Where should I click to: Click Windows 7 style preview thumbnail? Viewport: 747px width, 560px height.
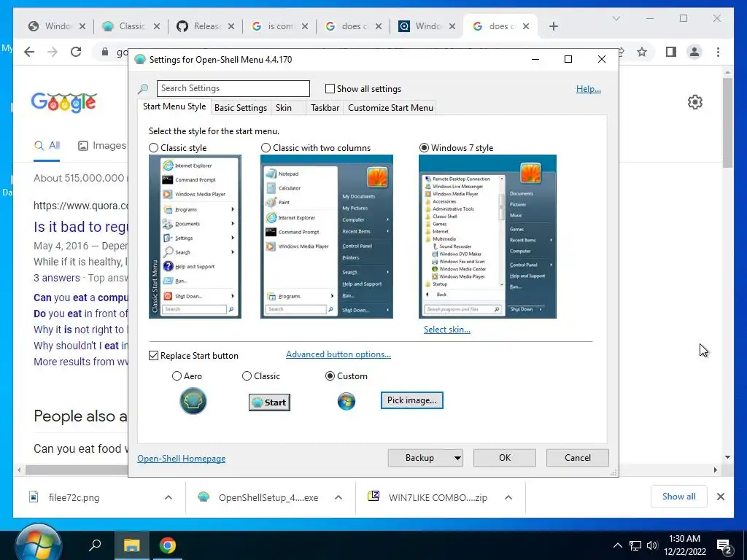coord(487,237)
